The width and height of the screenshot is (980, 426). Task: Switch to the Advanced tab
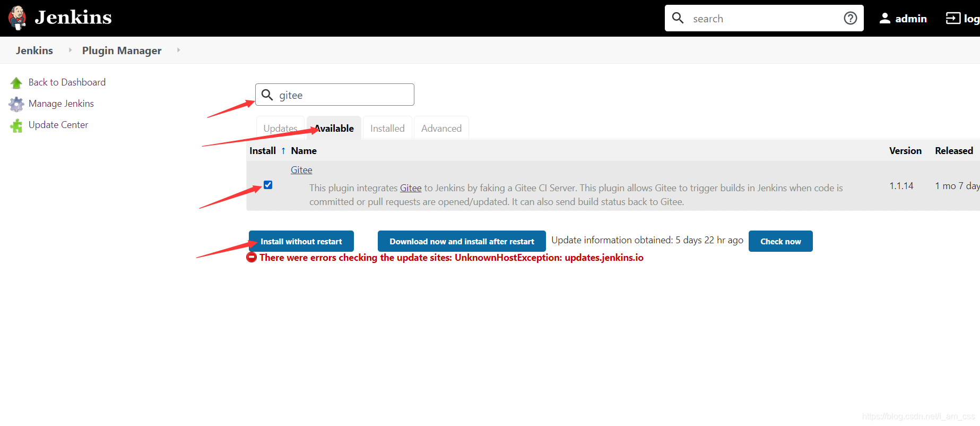pos(441,128)
